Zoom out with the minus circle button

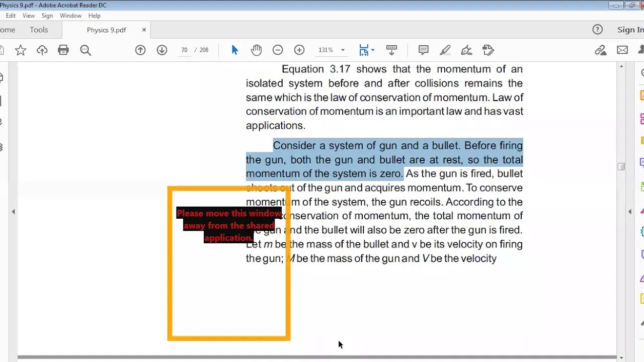click(278, 50)
